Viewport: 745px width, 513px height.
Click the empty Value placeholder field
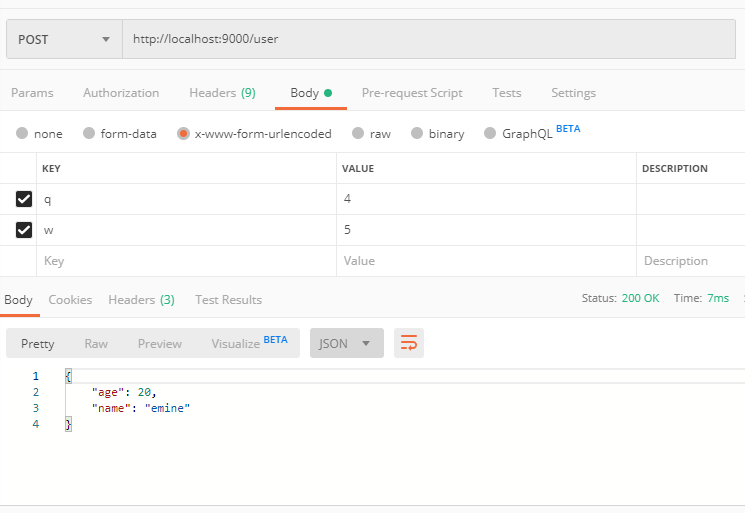click(x=486, y=261)
